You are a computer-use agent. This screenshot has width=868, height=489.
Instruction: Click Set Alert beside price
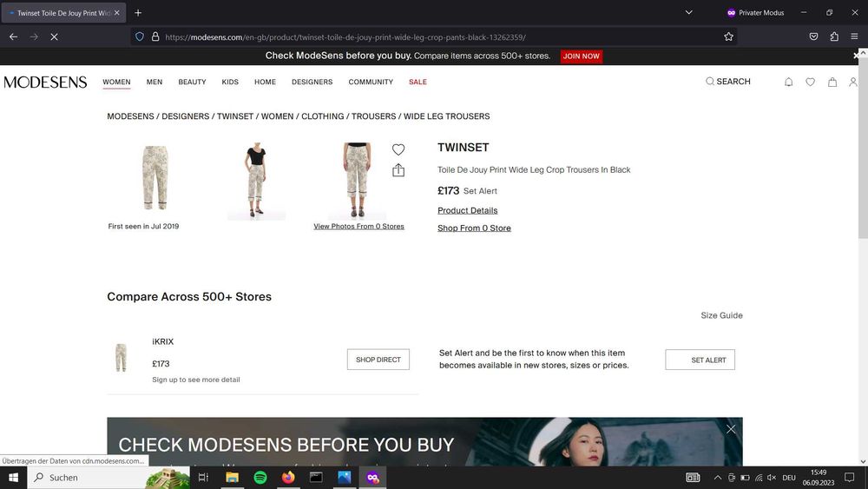coord(480,191)
